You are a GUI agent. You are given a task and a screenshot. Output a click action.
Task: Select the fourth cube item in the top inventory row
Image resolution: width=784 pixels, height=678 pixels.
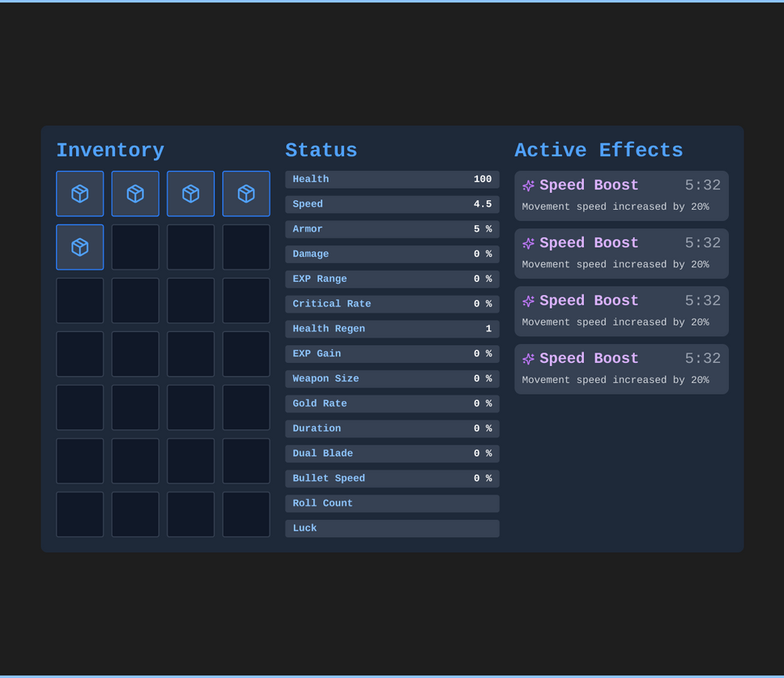(x=246, y=194)
